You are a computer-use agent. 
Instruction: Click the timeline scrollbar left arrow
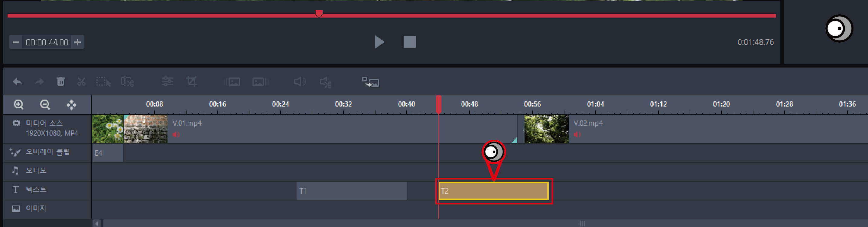pos(97,223)
